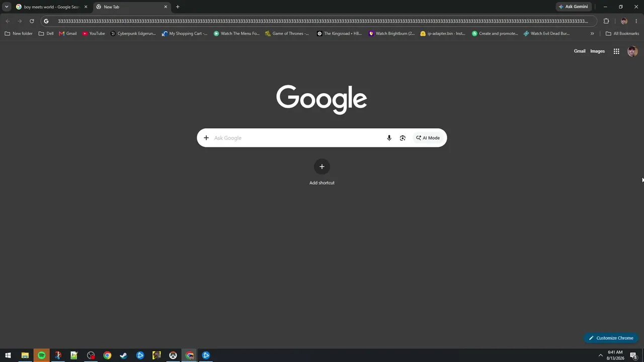Click the AI Mode button
This screenshot has height=362, width=644.
coord(428,138)
